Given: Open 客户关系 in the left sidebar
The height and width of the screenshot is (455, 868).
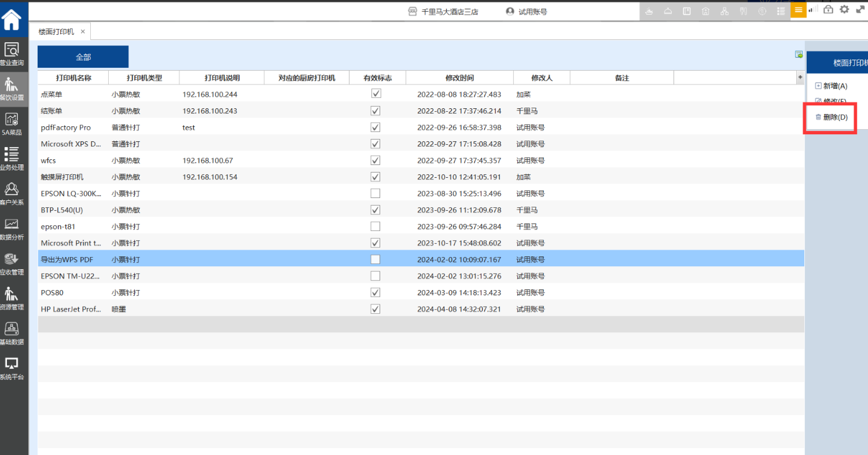Looking at the screenshot, I should click(12, 193).
